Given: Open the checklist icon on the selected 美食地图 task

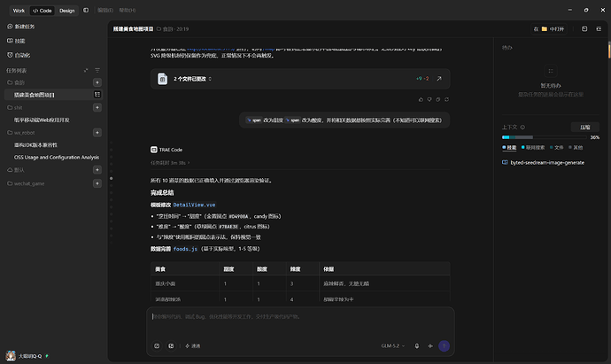Looking at the screenshot, I should pyautogui.click(x=97, y=95).
